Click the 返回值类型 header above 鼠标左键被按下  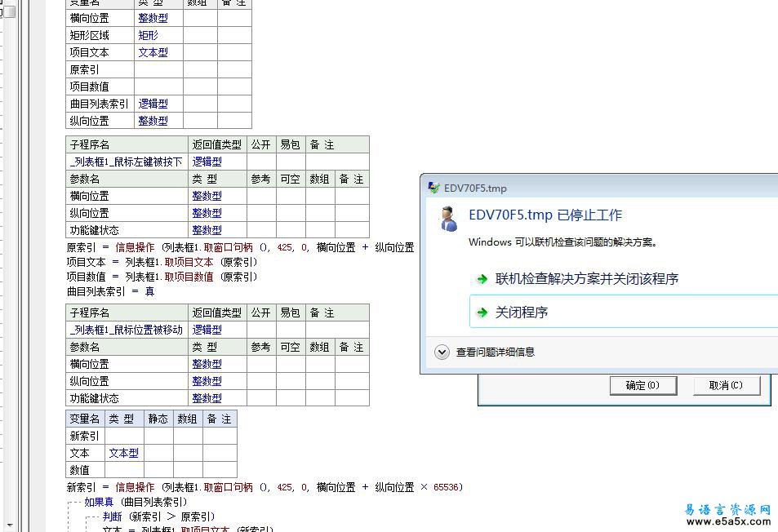[217, 144]
